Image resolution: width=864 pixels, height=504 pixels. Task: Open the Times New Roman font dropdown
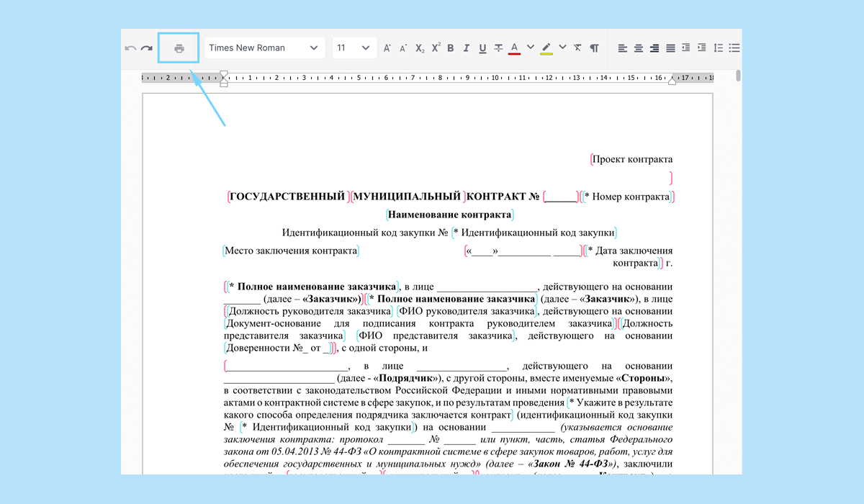tap(264, 48)
